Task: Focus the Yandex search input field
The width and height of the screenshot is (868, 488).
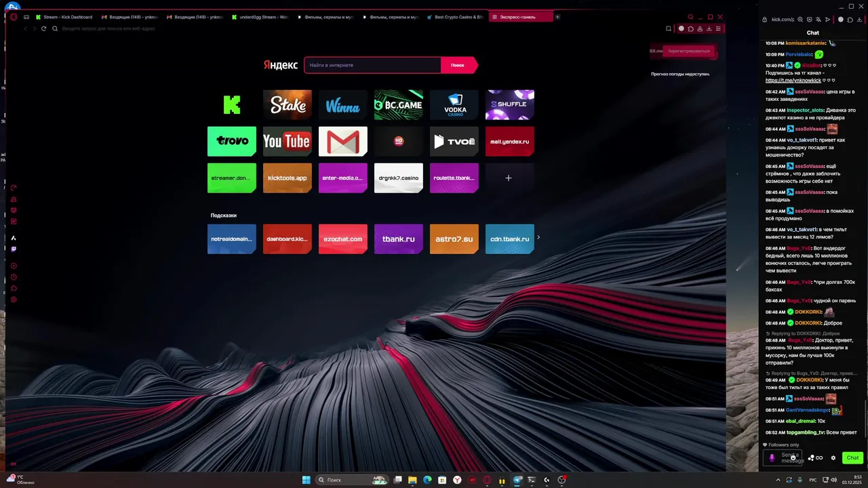Action: click(x=372, y=65)
